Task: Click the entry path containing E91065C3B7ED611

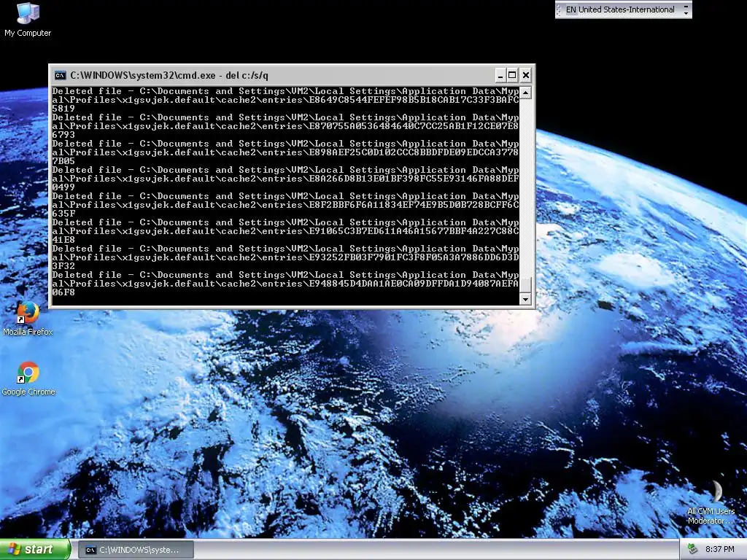Action: click(x=285, y=231)
